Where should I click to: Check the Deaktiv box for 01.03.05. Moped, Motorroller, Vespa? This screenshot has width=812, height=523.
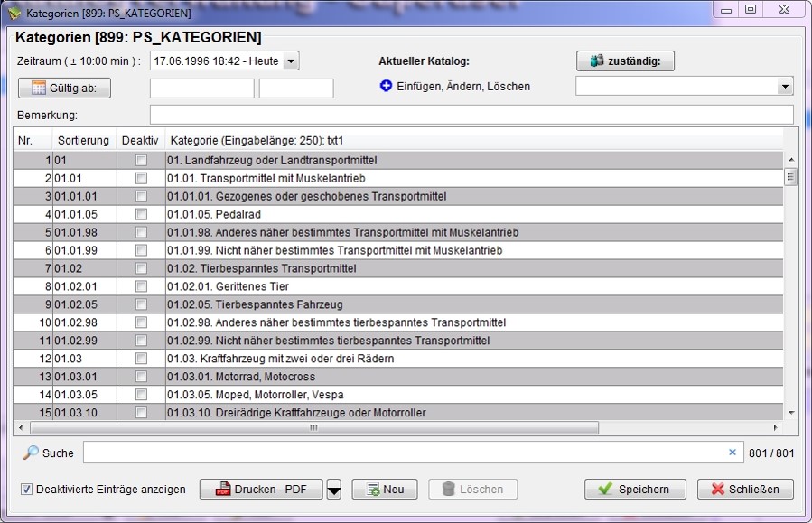(141, 395)
